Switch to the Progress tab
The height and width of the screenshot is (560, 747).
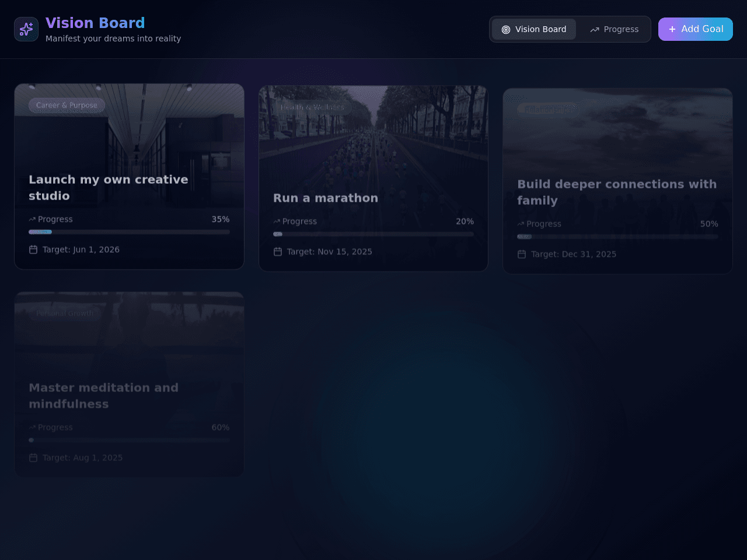615,29
